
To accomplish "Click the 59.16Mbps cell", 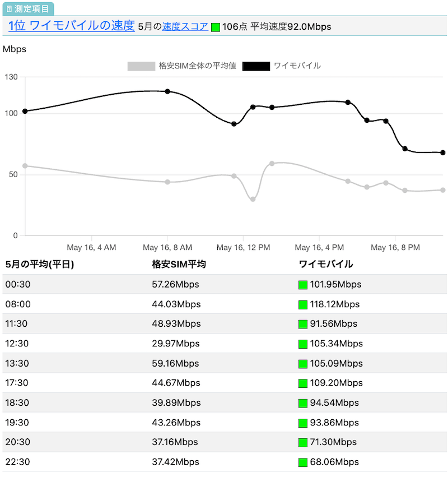I will pos(175,363).
